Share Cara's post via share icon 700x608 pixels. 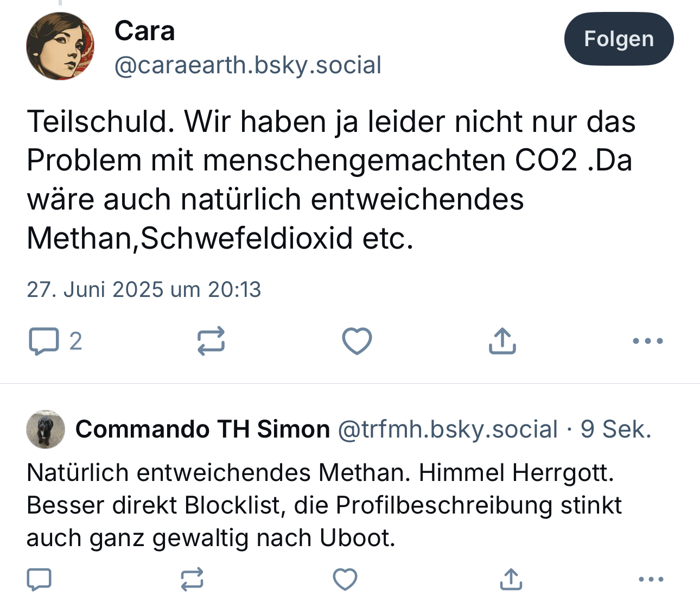502,341
